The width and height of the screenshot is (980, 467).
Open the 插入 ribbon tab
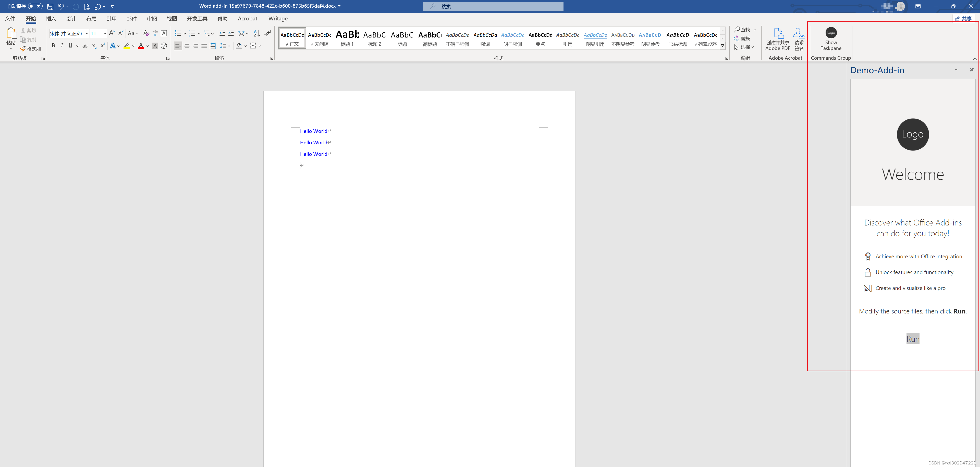click(x=51, y=19)
